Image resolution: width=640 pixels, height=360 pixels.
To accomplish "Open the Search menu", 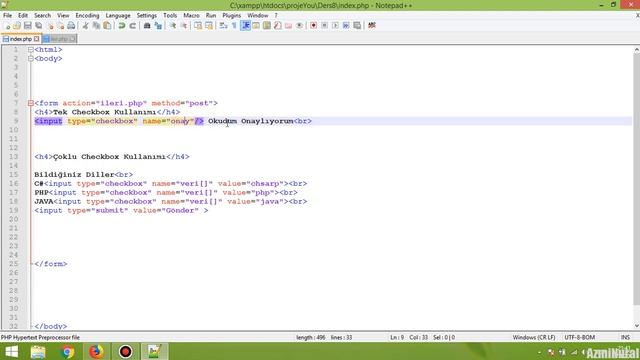I will pyautogui.click(x=42, y=16).
